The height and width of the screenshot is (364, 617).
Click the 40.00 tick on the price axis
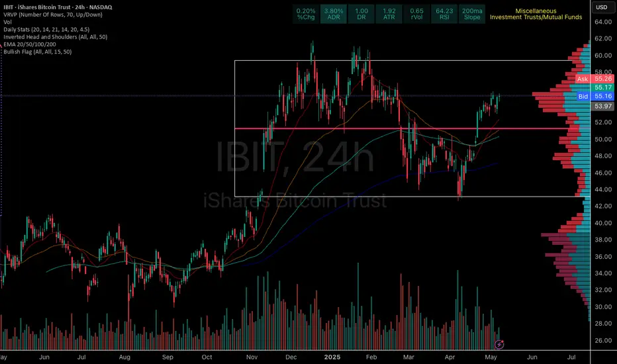603,223
